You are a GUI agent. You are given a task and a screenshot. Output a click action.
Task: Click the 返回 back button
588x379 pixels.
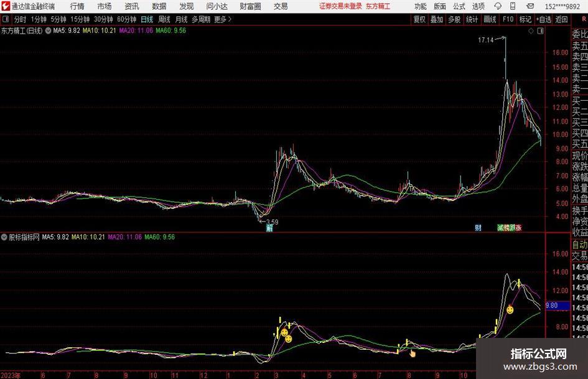[561, 19]
